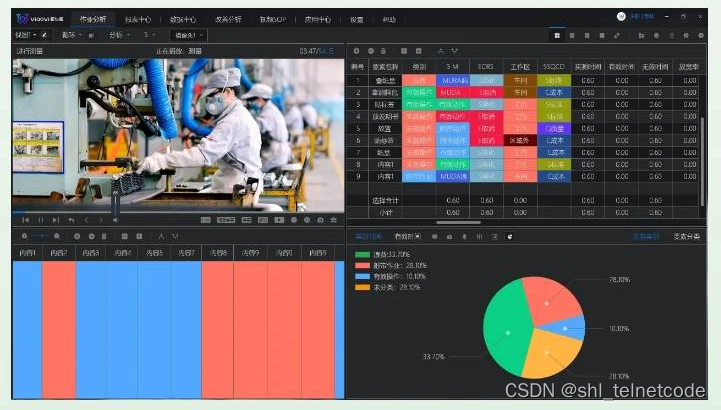
Task: Click the undo arrow below the video
Action: (x=71, y=220)
